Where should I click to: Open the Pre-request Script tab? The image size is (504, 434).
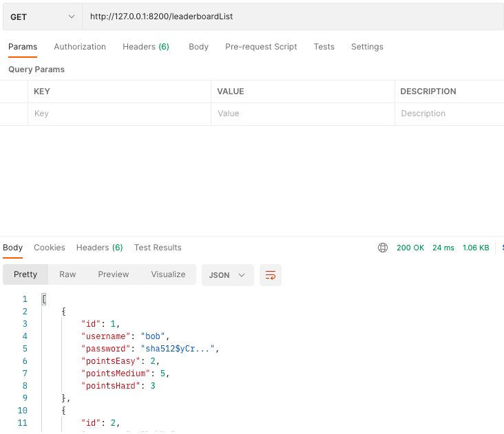pos(261,47)
